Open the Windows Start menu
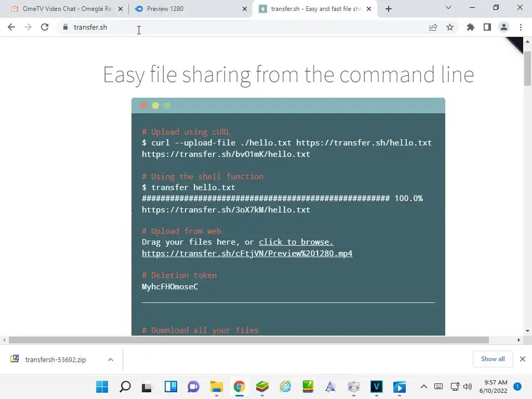This screenshot has width=532, height=399. (x=102, y=387)
